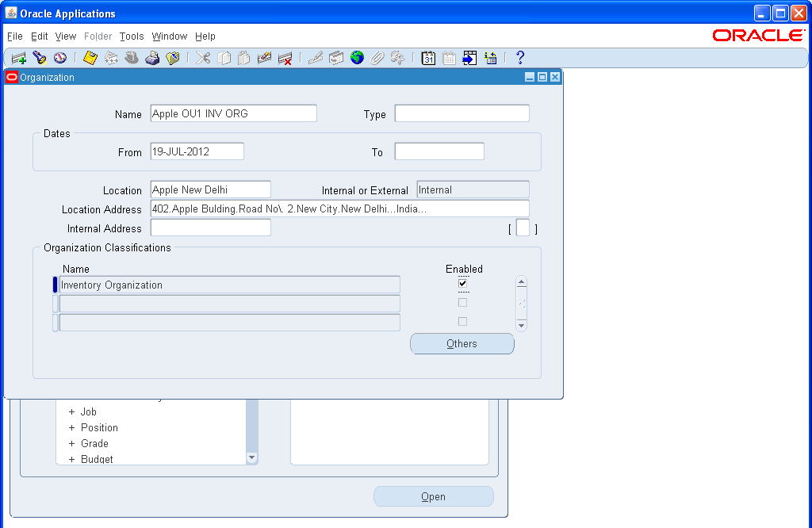The image size is (812, 528).
Task: Click the third empty classification name row
Action: pos(229,323)
